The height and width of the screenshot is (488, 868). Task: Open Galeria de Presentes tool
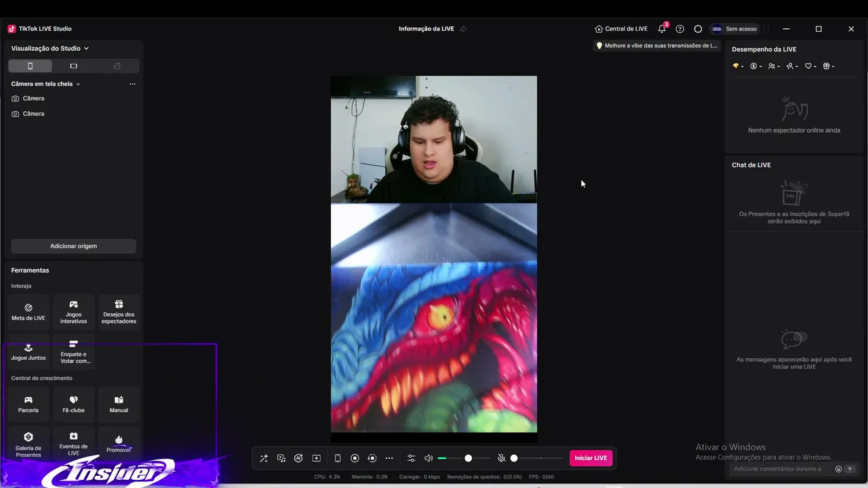pos(28,444)
